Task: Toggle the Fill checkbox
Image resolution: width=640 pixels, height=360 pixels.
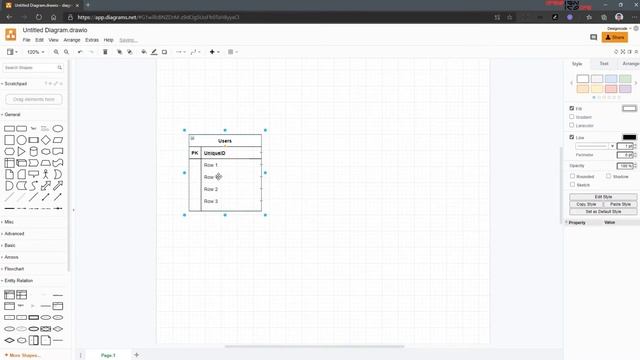Action: click(572, 108)
